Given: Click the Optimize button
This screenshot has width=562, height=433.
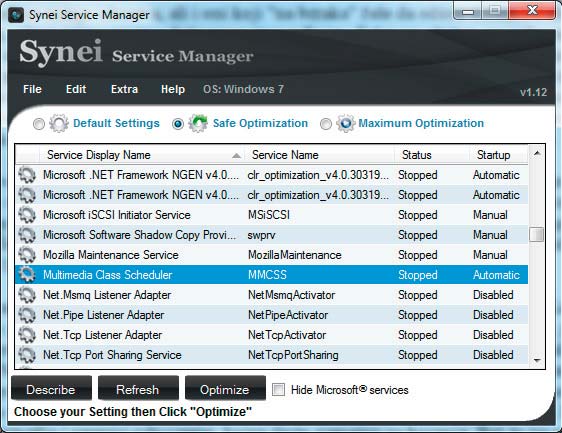Looking at the screenshot, I should (225, 389).
